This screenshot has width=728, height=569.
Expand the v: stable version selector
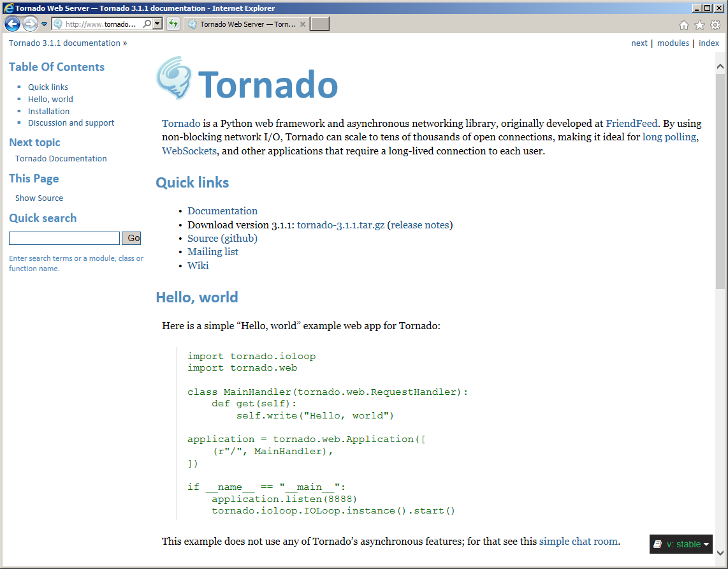[x=681, y=544]
